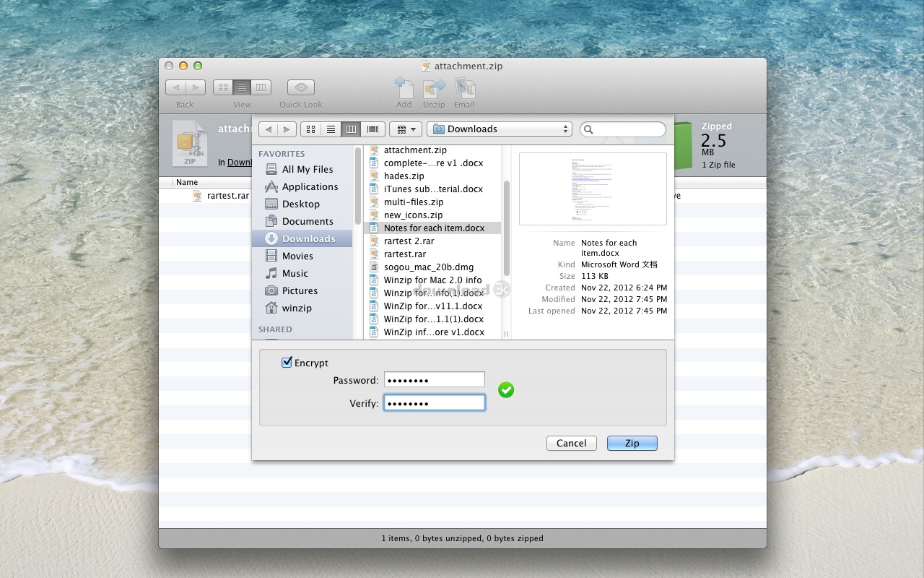Screen dimensions: 924x578
Task: Click the Password field
Action: coord(434,380)
